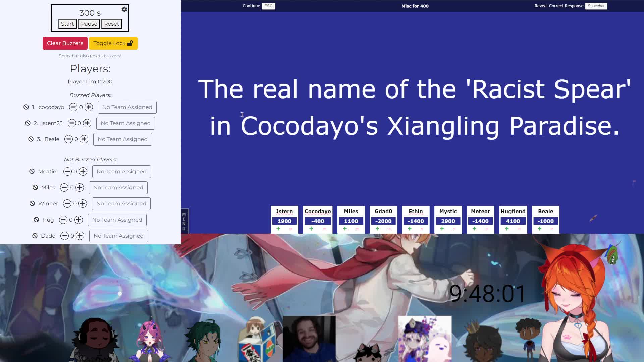
Task: Decrease Miles's score in players list
Action: [64, 187]
